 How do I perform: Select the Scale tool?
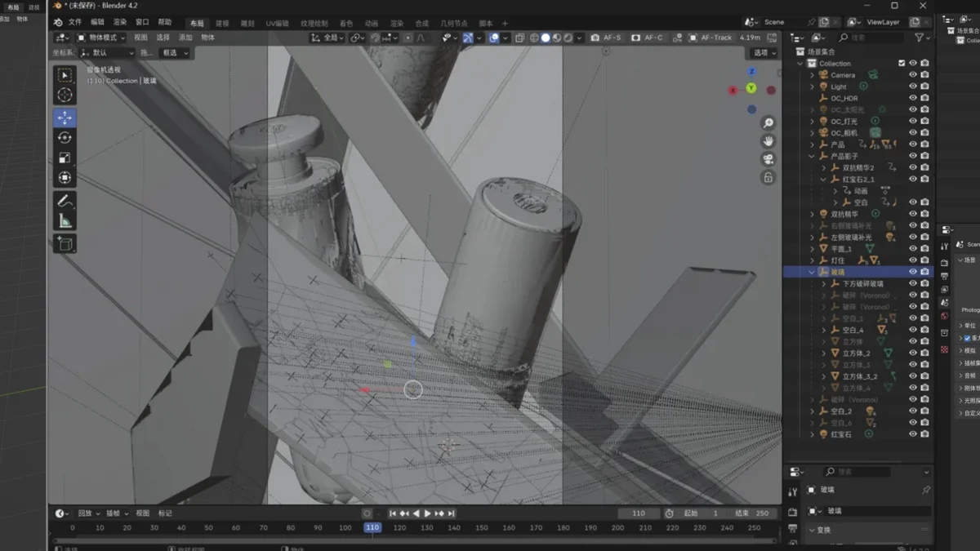point(65,158)
